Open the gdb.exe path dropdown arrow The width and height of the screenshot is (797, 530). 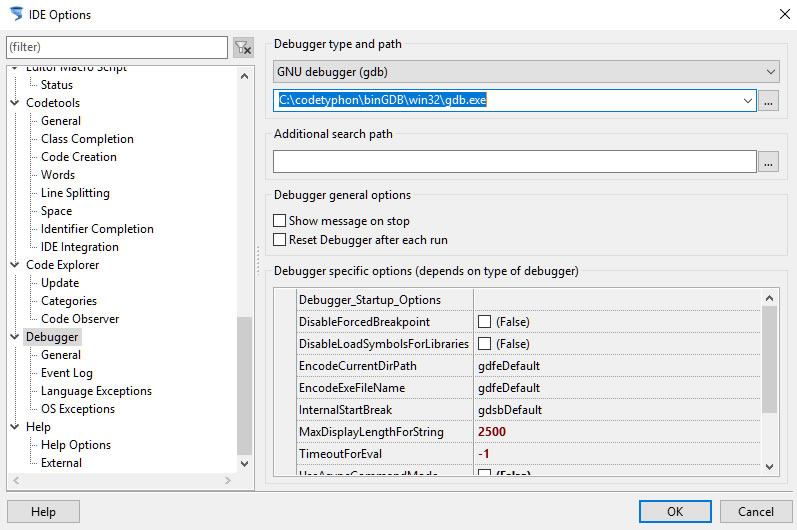(748, 101)
